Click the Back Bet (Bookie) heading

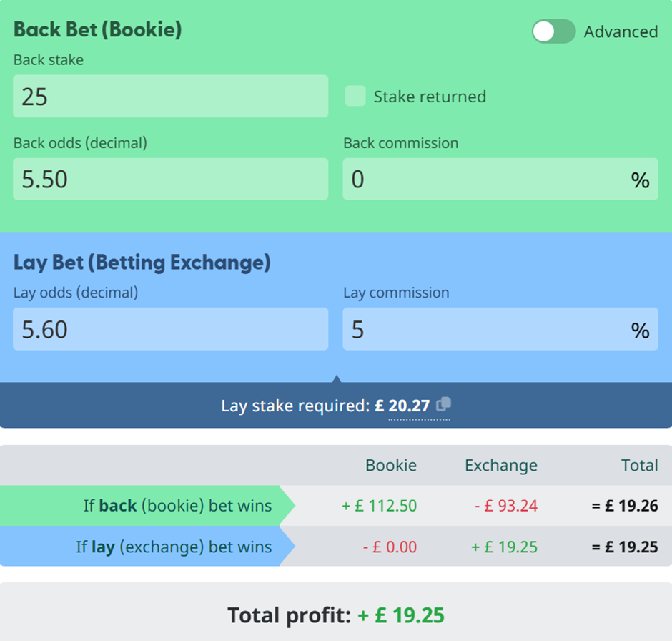coord(98,29)
